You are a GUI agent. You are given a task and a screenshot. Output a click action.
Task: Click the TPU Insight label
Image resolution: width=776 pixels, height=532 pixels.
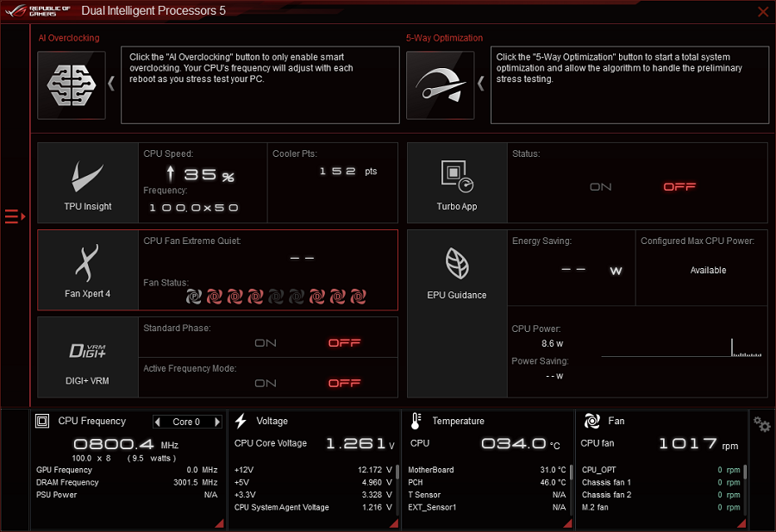(88, 206)
